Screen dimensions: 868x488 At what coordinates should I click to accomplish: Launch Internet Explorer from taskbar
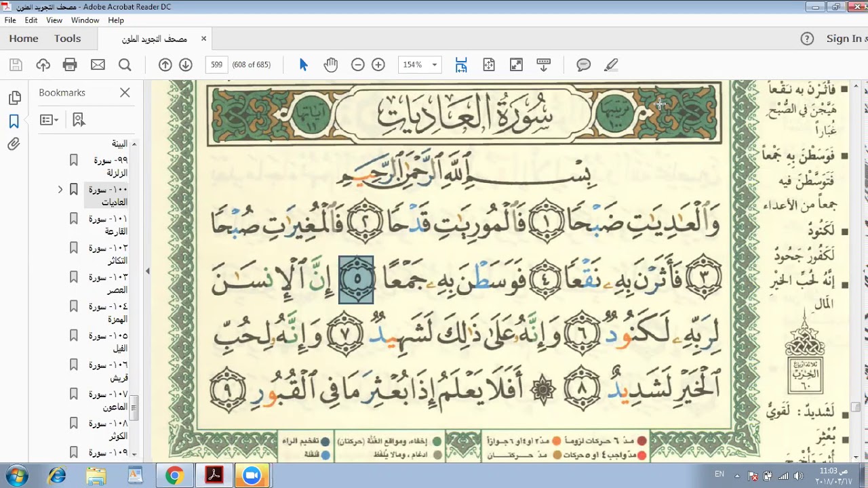pos(57,476)
